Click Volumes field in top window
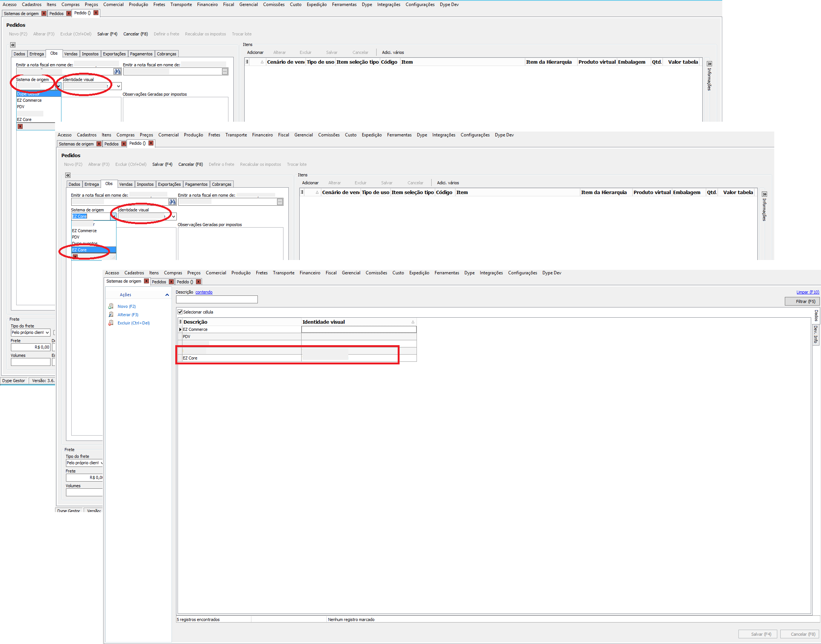821x644 pixels. coord(31,362)
